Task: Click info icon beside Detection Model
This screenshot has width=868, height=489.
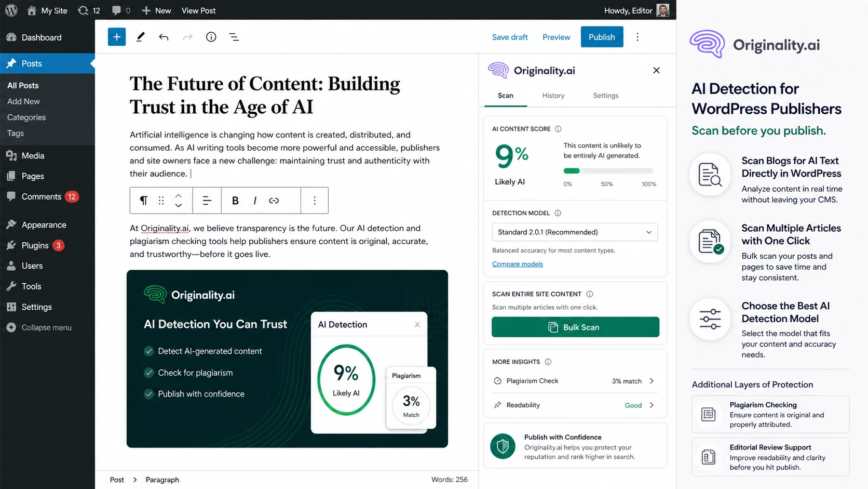Action: (558, 213)
